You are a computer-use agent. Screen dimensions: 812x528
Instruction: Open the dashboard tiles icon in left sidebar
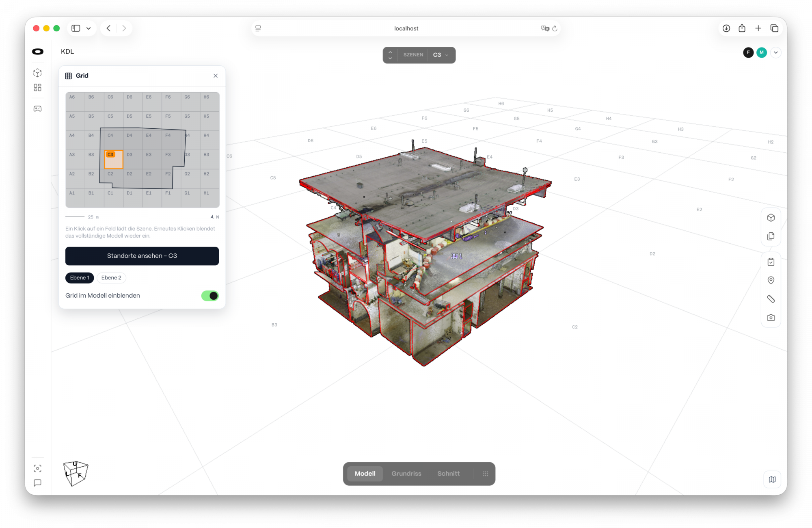pyautogui.click(x=37, y=87)
